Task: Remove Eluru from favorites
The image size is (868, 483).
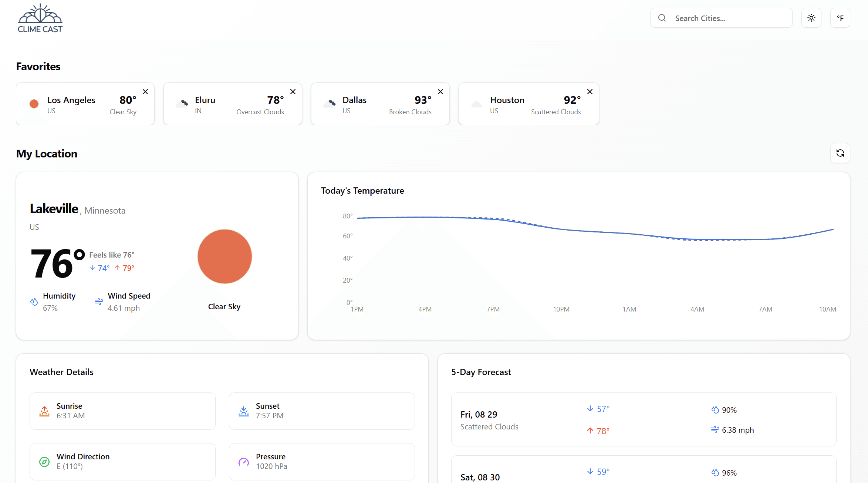Action: coord(293,92)
